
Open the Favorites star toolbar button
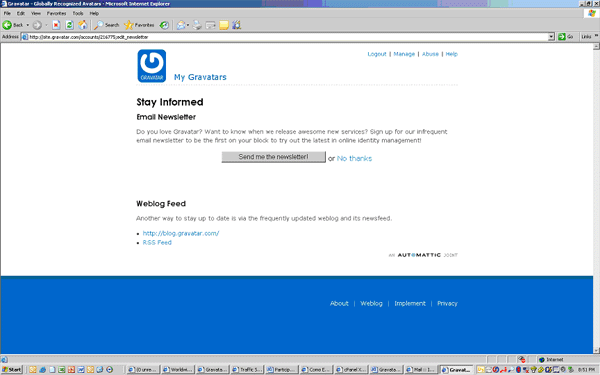(139, 25)
